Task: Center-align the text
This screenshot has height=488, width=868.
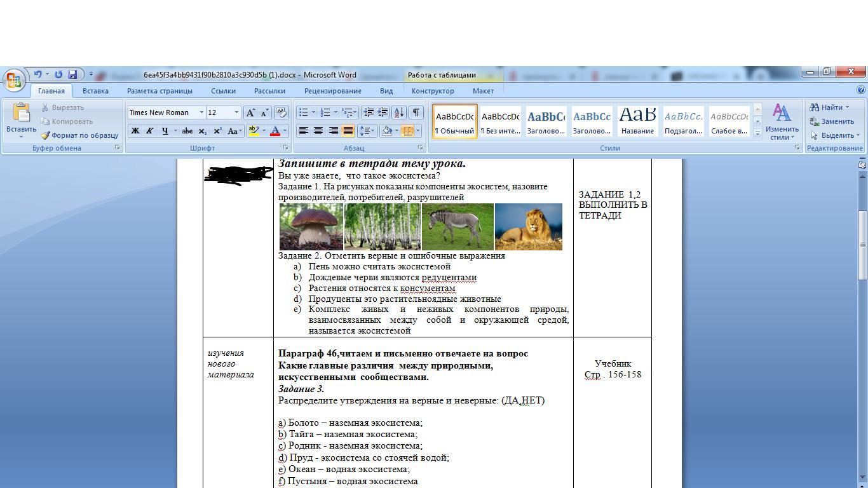Action: (x=318, y=131)
